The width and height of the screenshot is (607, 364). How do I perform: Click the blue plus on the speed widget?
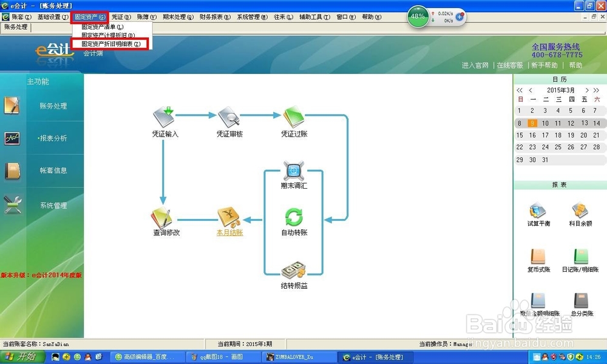point(459,16)
